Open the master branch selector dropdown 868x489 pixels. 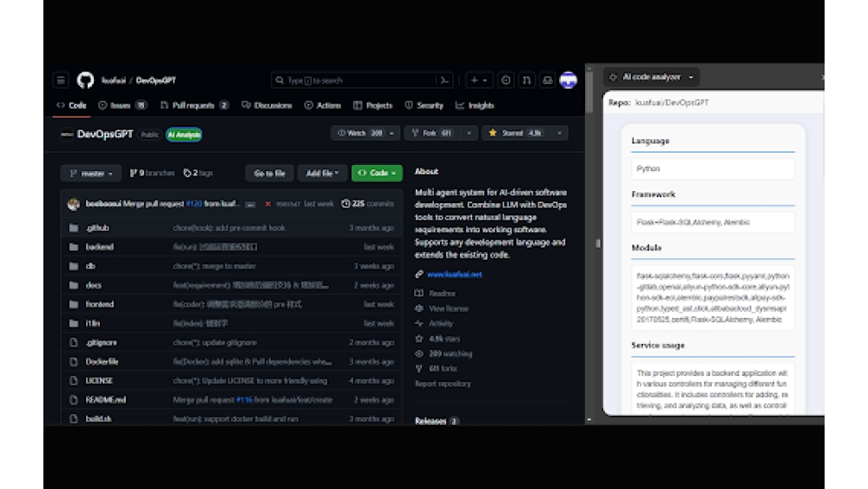pyautogui.click(x=91, y=174)
